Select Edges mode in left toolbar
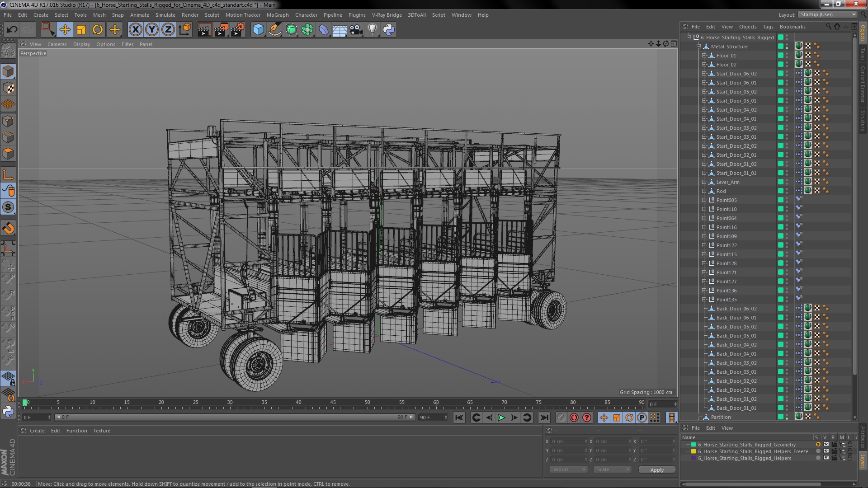The height and width of the screenshot is (488, 868). tap(8, 137)
